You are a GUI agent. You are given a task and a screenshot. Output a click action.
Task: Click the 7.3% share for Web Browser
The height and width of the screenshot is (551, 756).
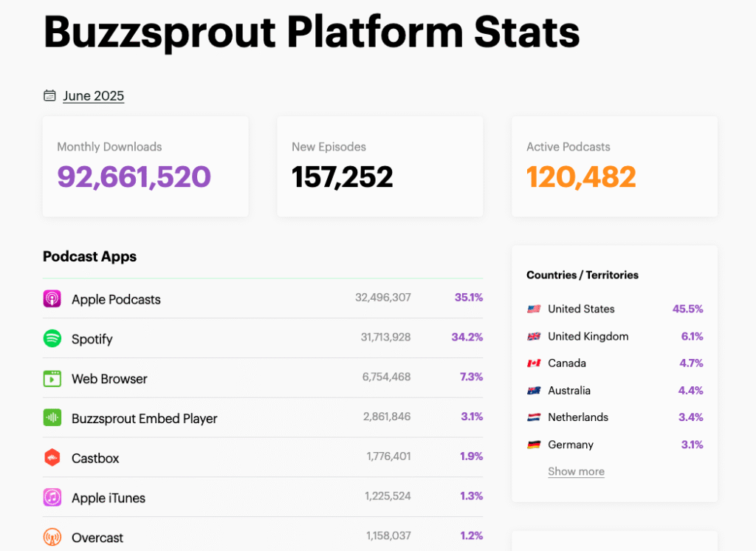(x=472, y=377)
